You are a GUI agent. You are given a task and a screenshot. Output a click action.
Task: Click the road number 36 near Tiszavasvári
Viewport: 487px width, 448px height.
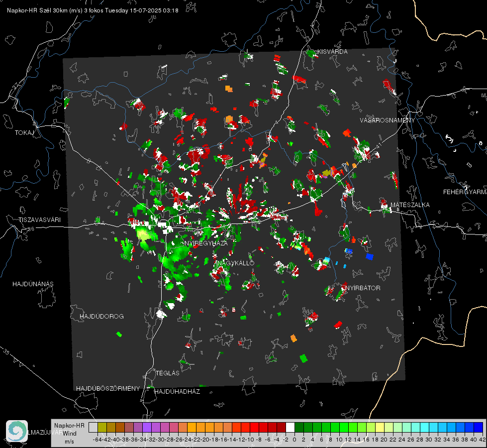pyautogui.click(x=31, y=229)
